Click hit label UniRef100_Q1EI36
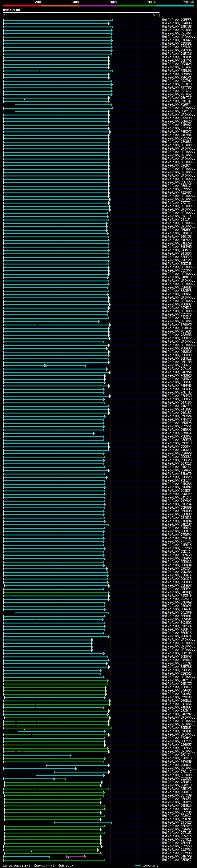 tap(177, 54)
